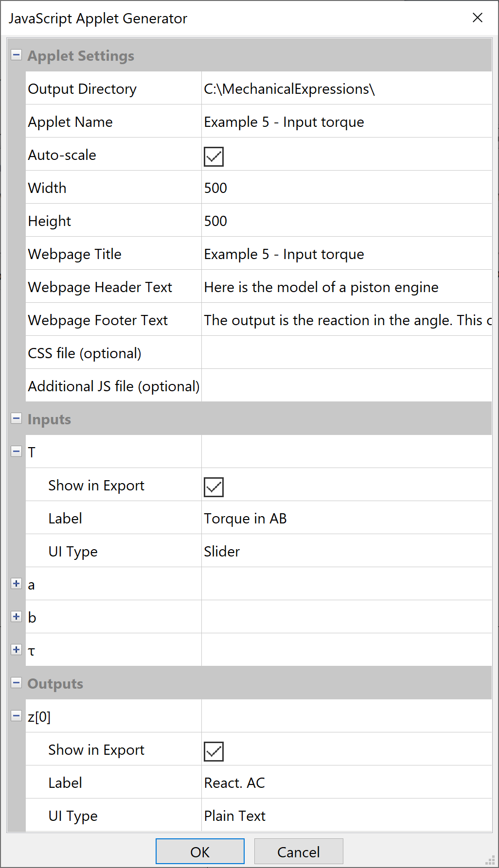Open the Plain Text UI Type for z[0]
The height and width of the screenshot is (868, 499).
point(346,816)
